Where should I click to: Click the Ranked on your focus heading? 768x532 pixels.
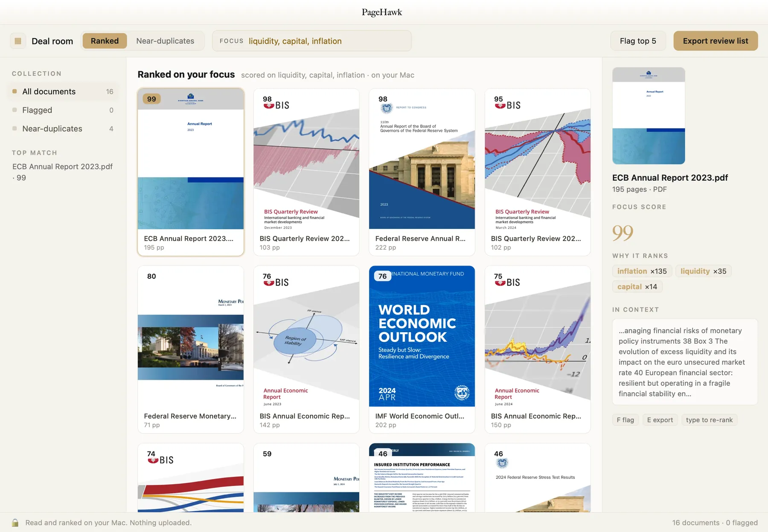pyautogui.click(x=186, y=75)
